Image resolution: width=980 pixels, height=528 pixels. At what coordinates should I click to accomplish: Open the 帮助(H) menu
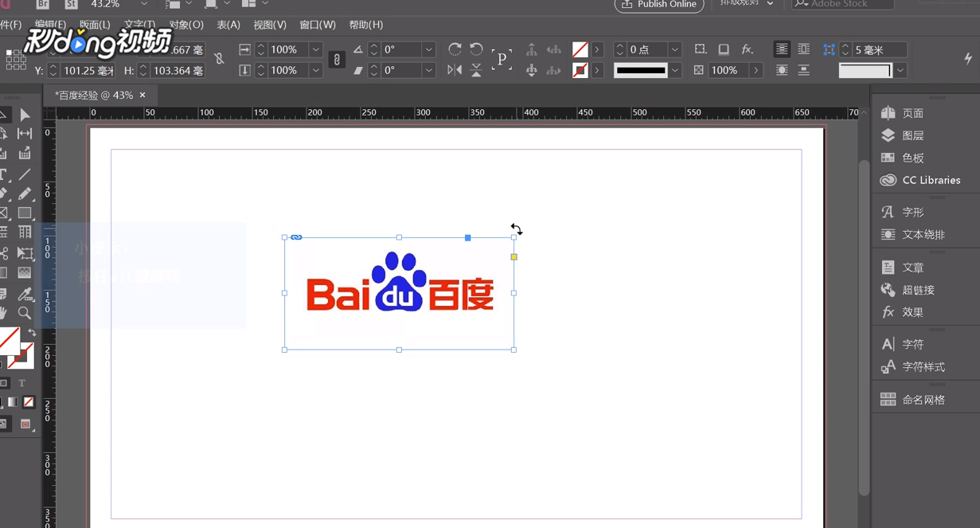click(365, 25)
